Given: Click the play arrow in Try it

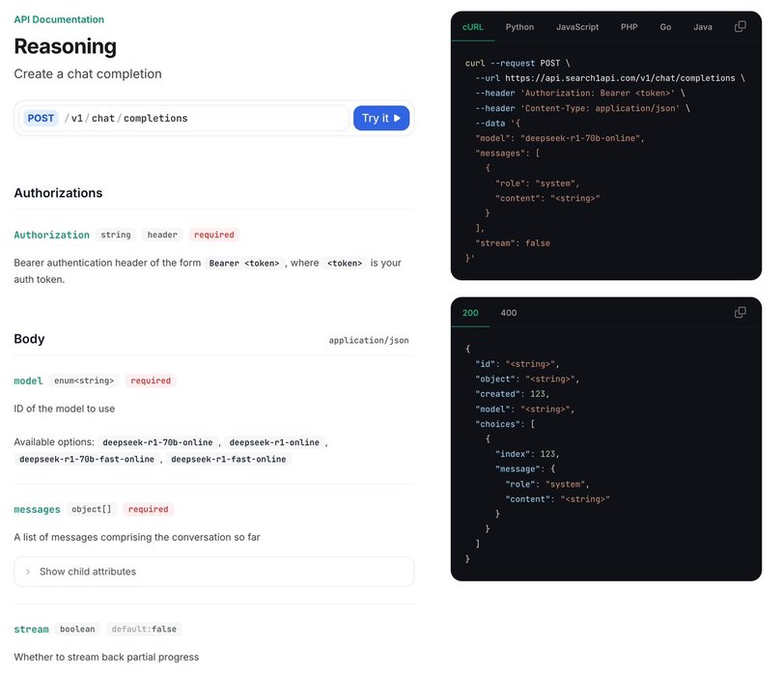Looking at the screenshot, I should pyautogui.click(x=397, y=119).
